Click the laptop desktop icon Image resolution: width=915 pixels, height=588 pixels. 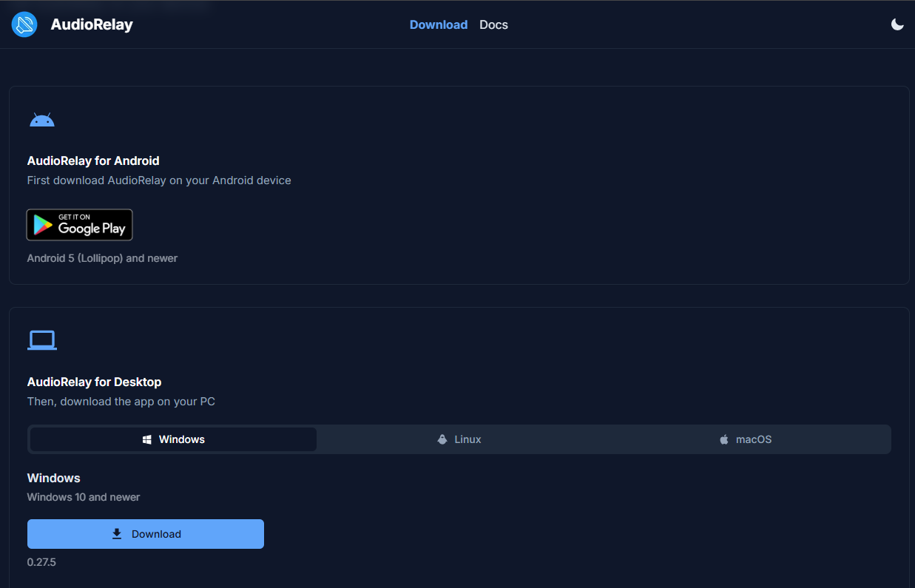click(42, 340)
